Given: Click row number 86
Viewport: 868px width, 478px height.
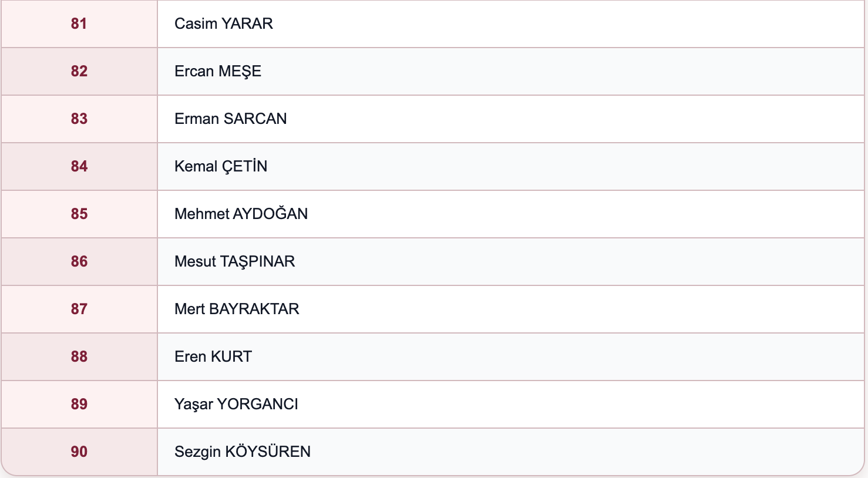Looking at the screenshot, I should [x=79, y=261].
